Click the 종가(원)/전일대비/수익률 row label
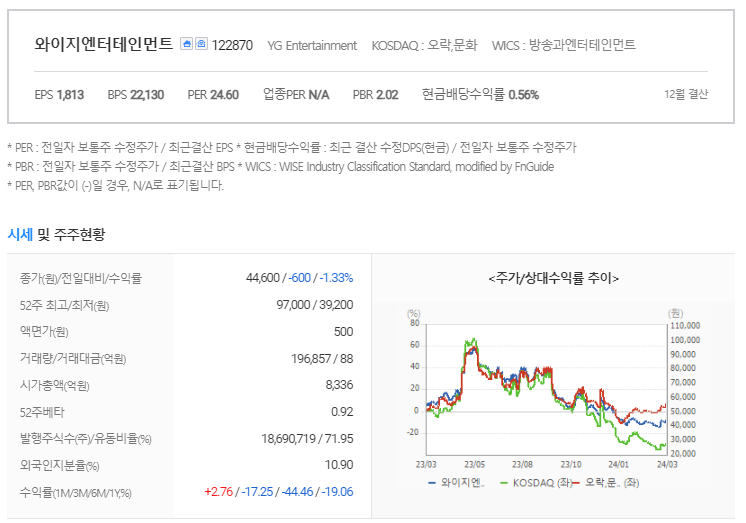 pyautogui.click(x=80, y=278)
